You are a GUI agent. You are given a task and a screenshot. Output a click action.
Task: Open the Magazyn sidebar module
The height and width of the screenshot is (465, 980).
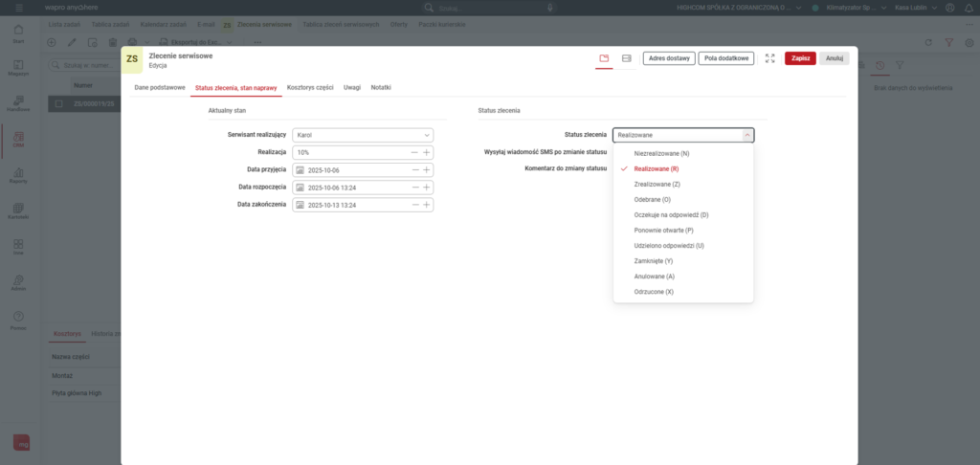click(19, 68)
